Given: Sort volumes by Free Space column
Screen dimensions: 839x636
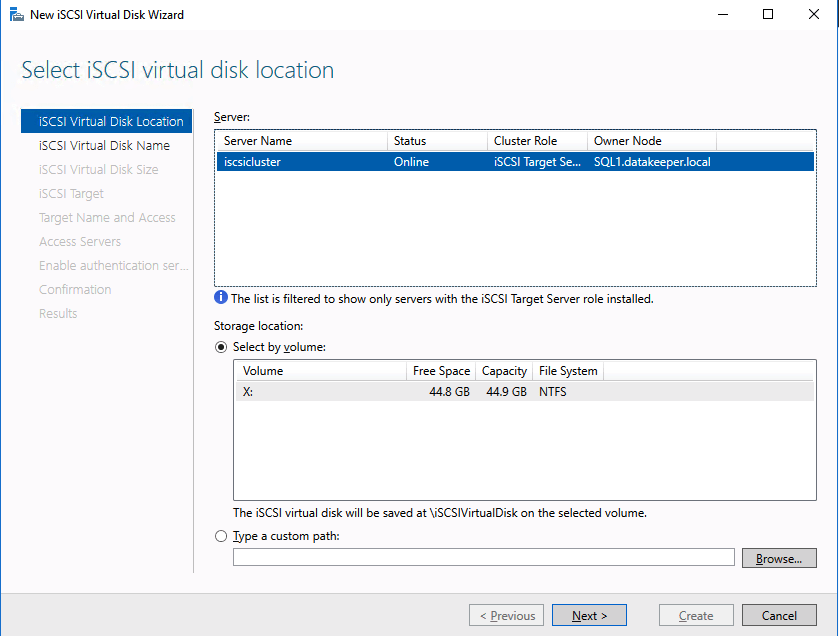Looking at the screenshot, I should coord(440,371).
